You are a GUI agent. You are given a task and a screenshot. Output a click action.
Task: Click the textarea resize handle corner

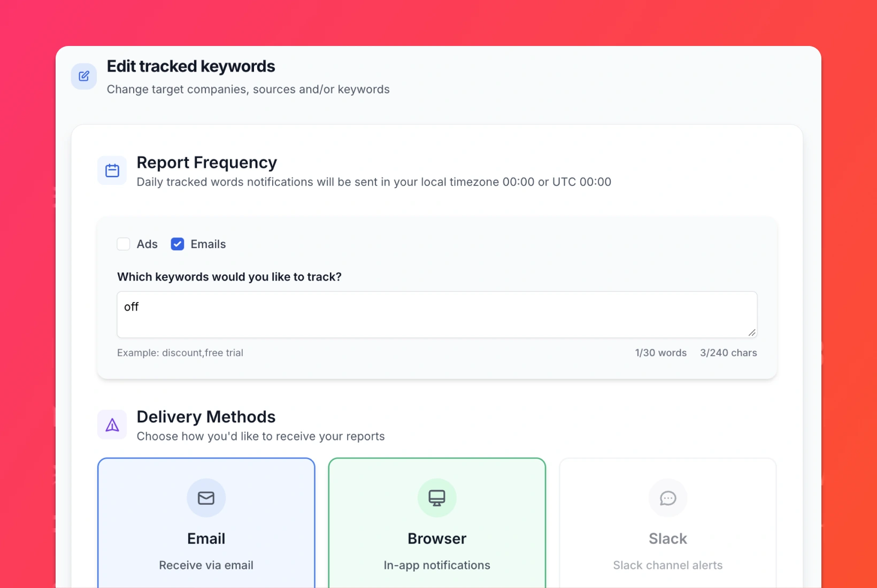click(752, 332)
